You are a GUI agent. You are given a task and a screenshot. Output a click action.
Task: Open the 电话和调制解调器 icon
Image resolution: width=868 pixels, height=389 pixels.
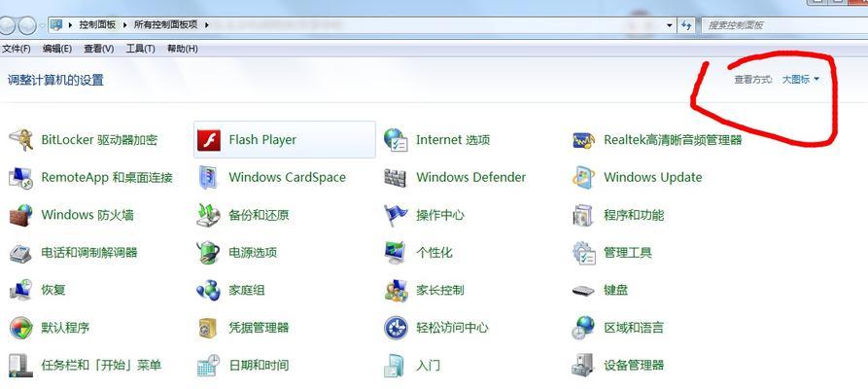[21, 253]
